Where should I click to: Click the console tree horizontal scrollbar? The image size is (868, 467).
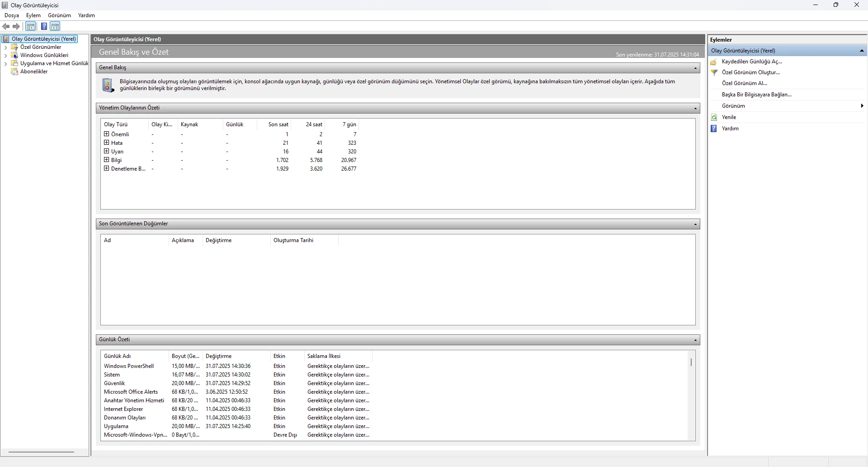[41, 452]
